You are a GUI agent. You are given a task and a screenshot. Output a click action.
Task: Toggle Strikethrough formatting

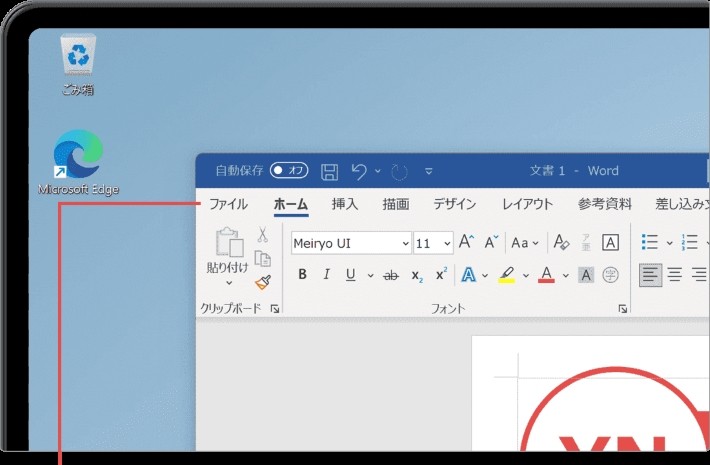tap(391, 275)
